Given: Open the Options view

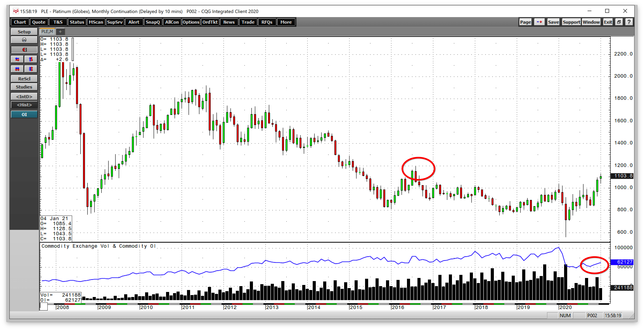Looking at the screenshot, I should click(191, 22).
